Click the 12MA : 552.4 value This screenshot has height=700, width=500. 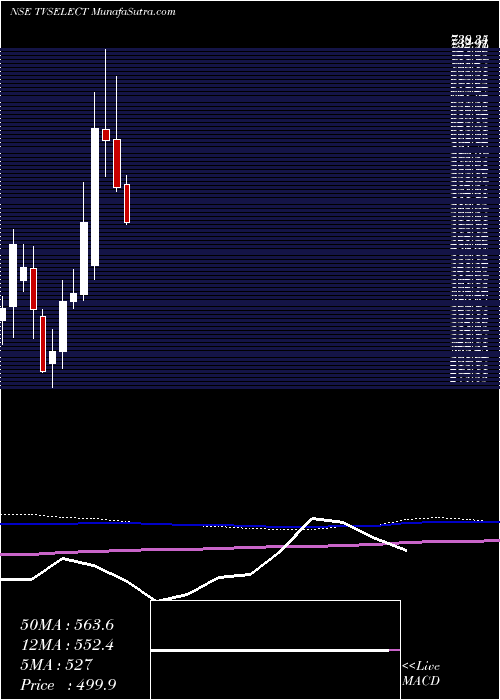tap(67, 645)
